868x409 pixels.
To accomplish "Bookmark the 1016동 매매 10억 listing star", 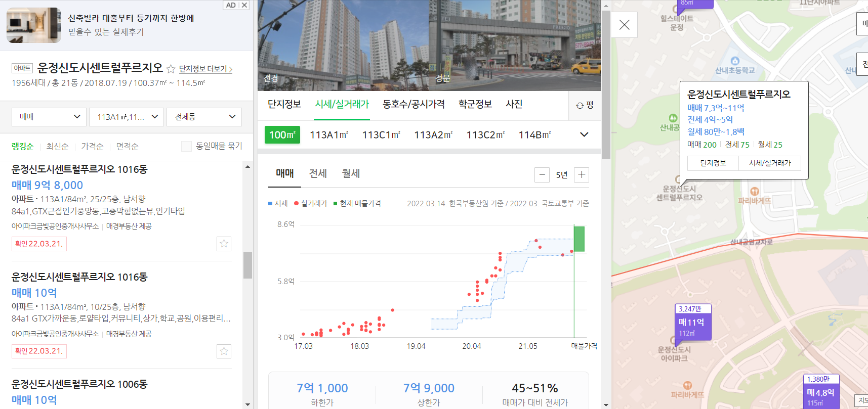I will [224, 351].
